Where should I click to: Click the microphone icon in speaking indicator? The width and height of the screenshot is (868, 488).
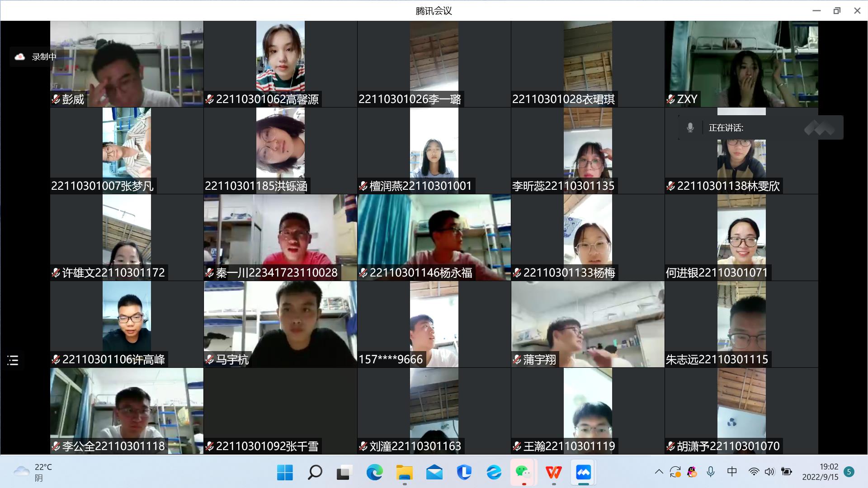point(690,128)
